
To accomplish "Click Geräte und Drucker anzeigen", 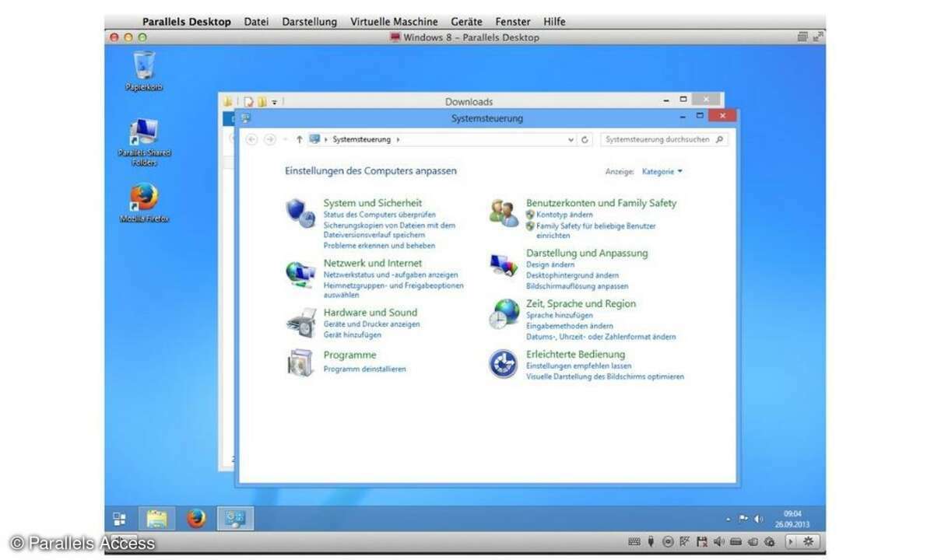I will [x=372, y=324].
